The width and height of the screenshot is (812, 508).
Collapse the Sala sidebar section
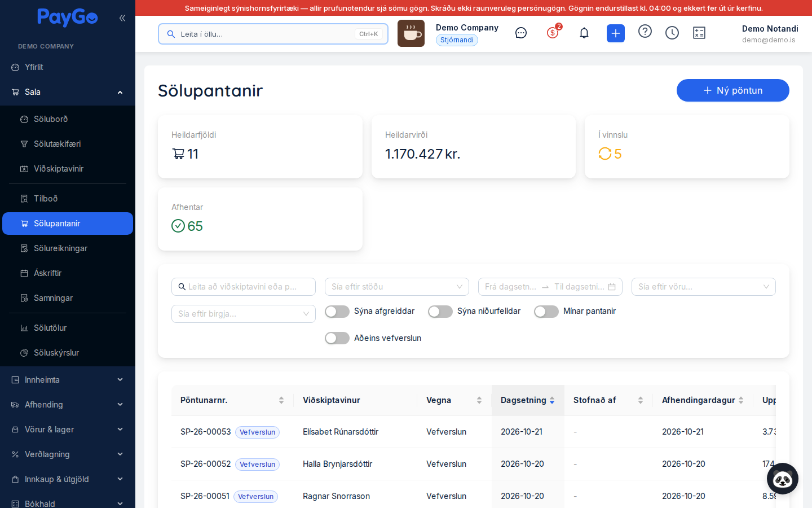68,92
